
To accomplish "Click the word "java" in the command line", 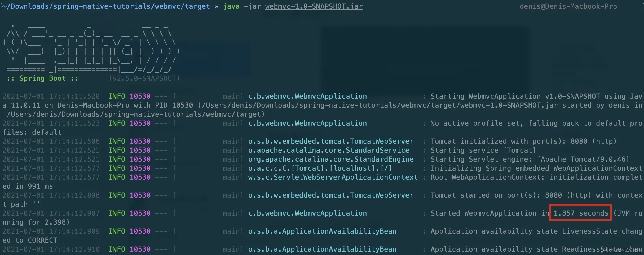I will coord(231,6).
